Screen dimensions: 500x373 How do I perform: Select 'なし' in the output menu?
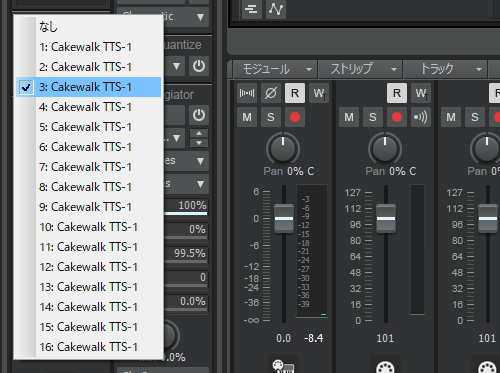[x=88, y=27]
